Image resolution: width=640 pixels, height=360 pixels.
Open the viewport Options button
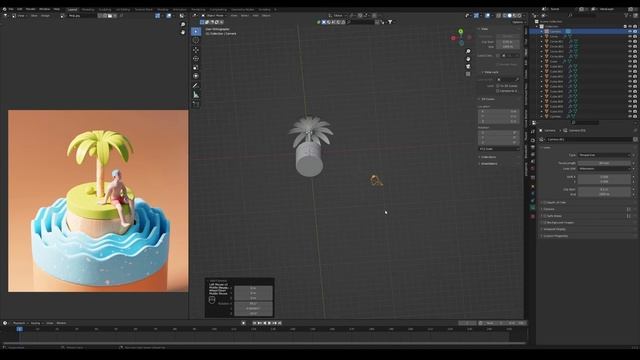pos(518,22)
